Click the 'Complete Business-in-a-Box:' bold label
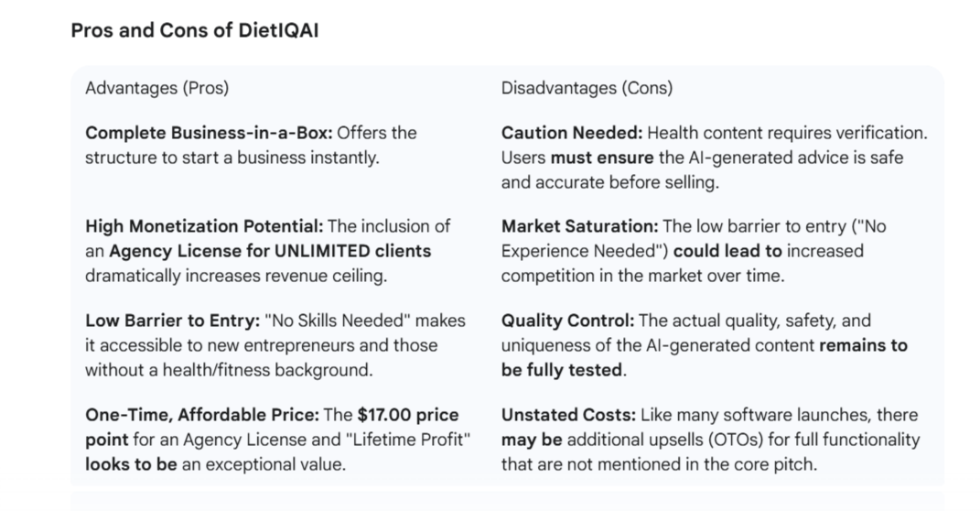This screenshot has width=980, height=511. pyautogui.click(x=209, y=133)
